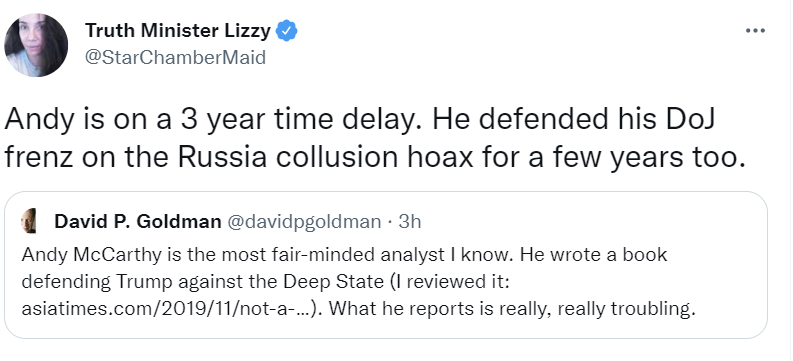Open the Truth Minister Lizzy display name
This screenshot has height=361, width=793.
tap(178, 31)
